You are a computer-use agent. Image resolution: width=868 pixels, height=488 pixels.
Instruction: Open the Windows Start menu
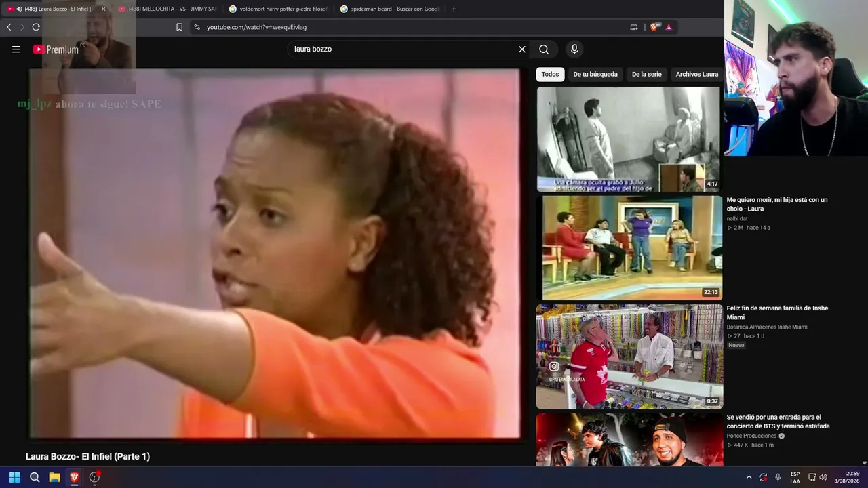coord(14,477)
